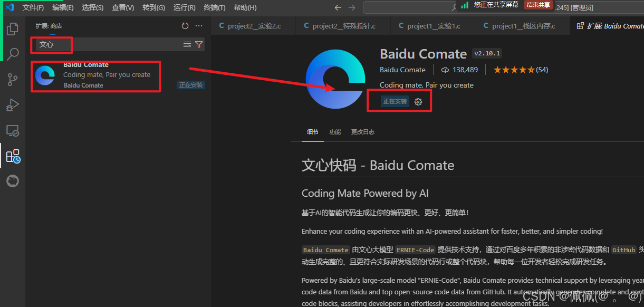Click the ERNIE-Code code label
Screen dimensions: 644x307
pos(415,250)
